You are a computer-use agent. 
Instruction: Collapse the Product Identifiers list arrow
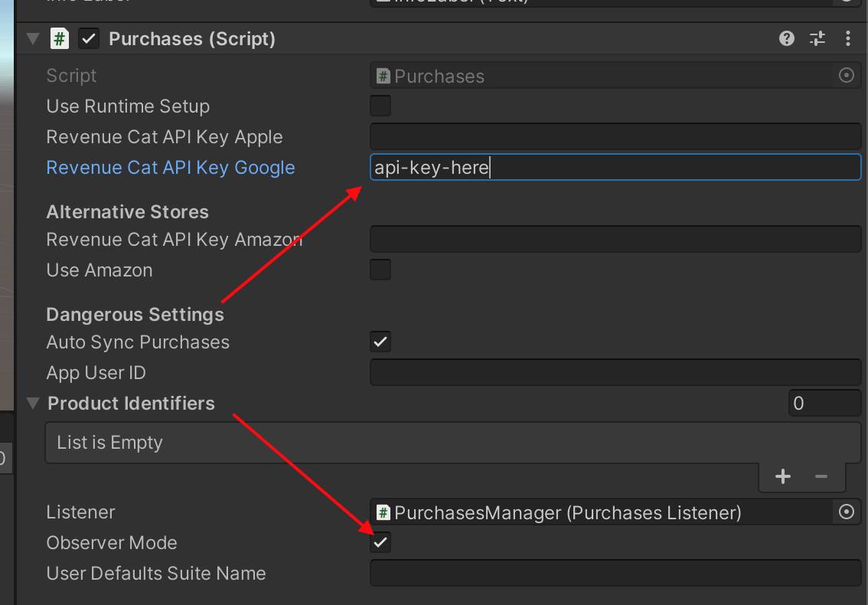point(32,403)
